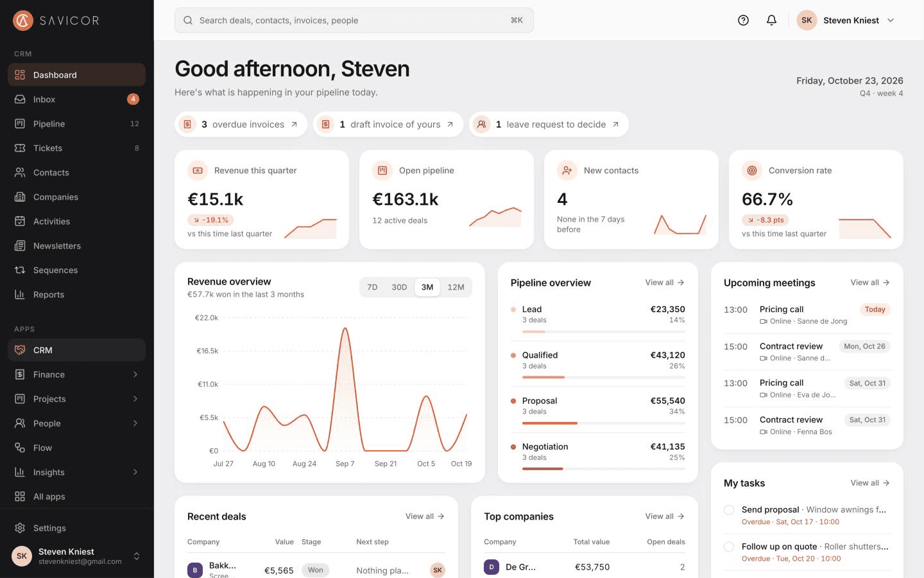924x578 pixels.
Task: Open the Contract review Mon, Oct 26 meeting
Action: tap(807, 351)
